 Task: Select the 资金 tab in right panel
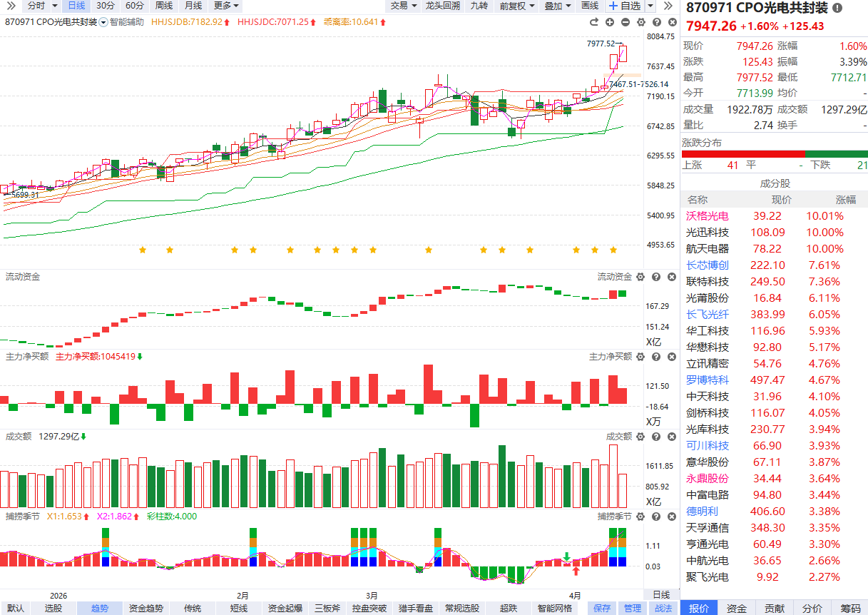(x=737, y=609)
